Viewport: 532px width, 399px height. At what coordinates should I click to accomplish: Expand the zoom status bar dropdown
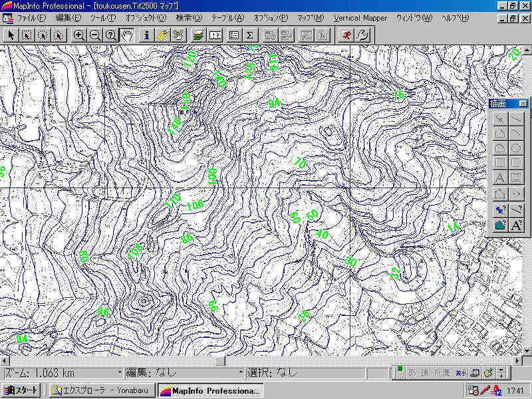120,373
